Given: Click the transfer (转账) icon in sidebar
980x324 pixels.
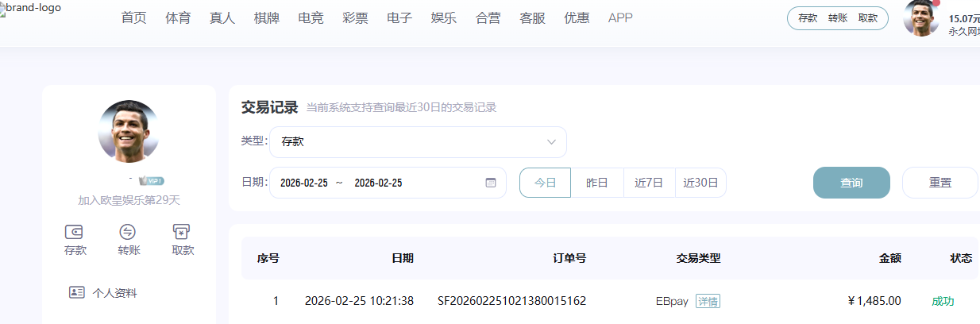Looking at the screenshot, I should (128, 232).
